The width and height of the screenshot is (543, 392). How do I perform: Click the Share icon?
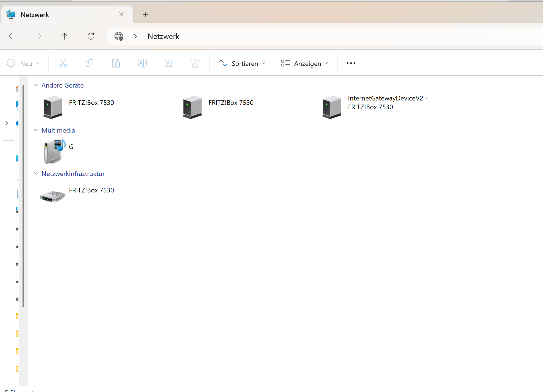(169, 63)
